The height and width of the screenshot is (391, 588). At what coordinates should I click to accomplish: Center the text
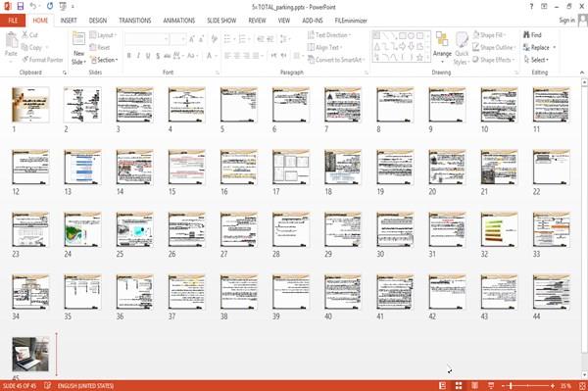[237, 56]
